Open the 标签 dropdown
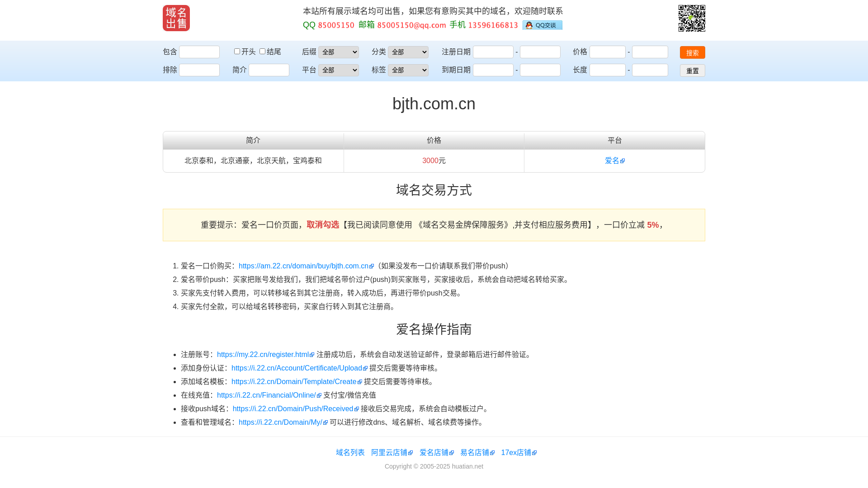 (x=408, y=70)
